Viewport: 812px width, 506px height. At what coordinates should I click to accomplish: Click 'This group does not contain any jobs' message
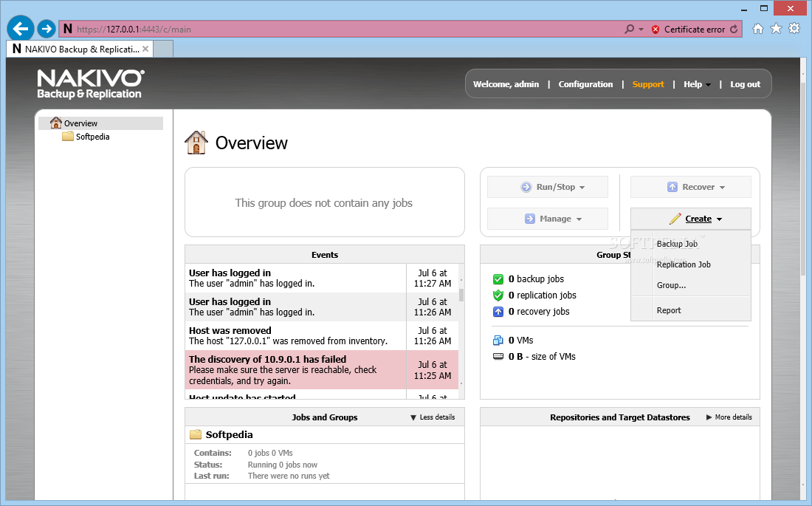click(x=323, y=202)
